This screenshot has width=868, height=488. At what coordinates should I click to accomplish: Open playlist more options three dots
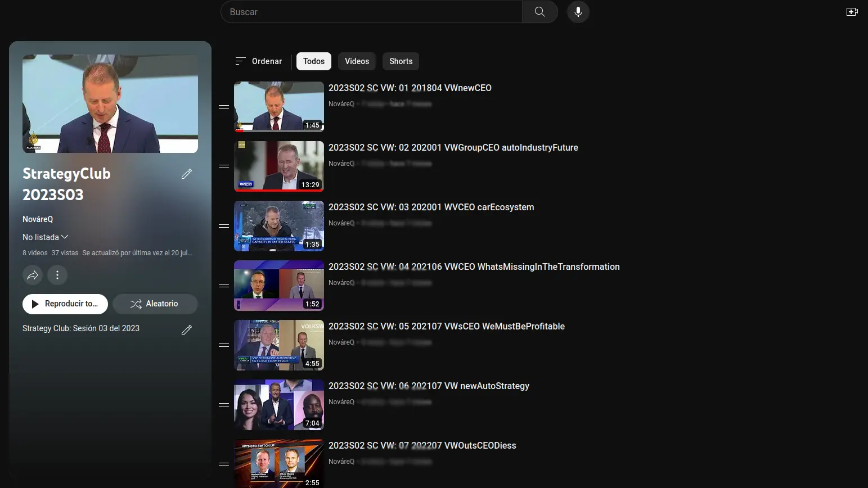57,275
